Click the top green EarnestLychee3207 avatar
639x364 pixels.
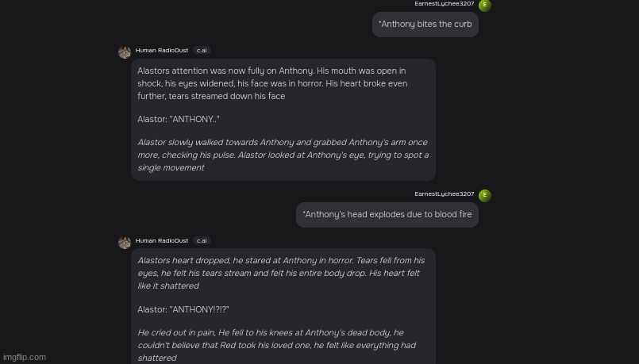click(x=484, y=6)
